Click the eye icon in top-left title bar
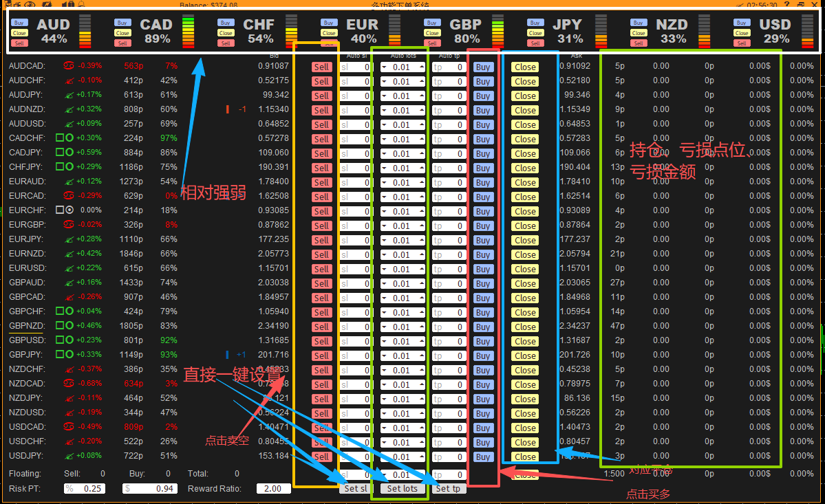This screenshot has height=504, width=825. pos(29,5)
